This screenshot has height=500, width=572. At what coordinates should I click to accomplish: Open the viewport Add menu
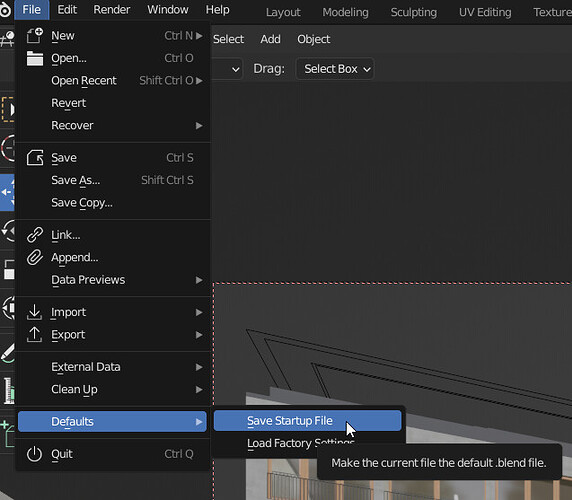click(270, 39)
